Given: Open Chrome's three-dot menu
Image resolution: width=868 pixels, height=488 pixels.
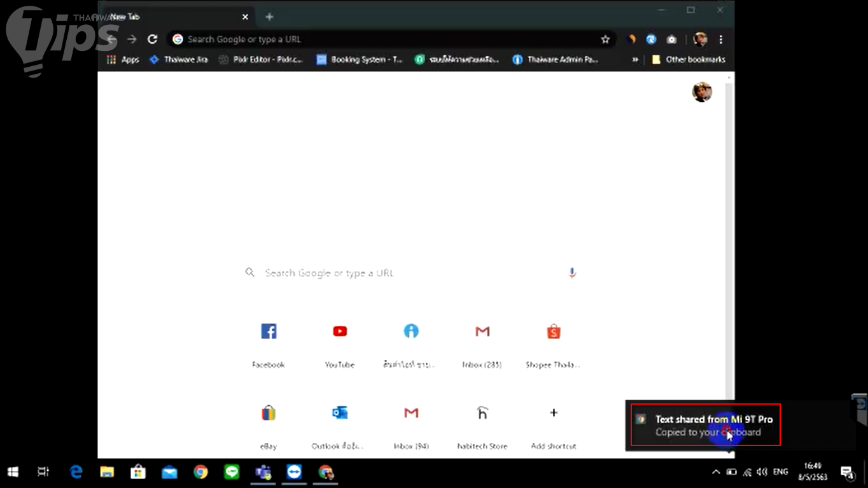Looking at the screenshot, I should tap(720, 39).
